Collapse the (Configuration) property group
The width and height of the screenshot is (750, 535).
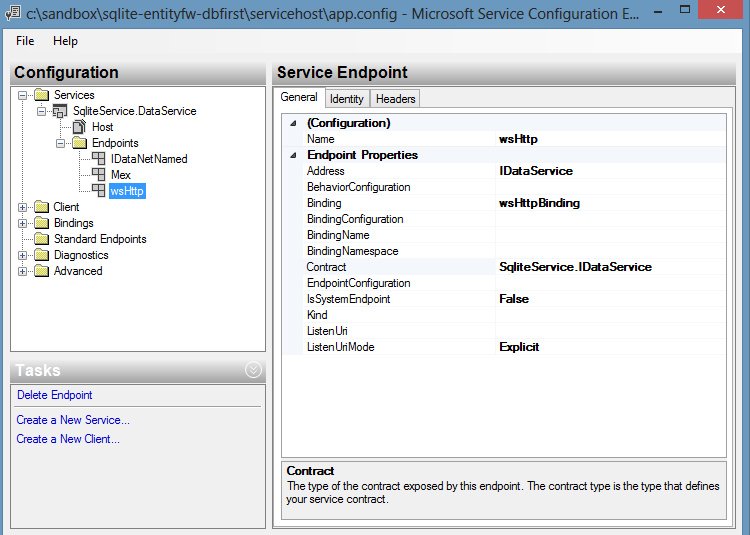click(293, 123)
